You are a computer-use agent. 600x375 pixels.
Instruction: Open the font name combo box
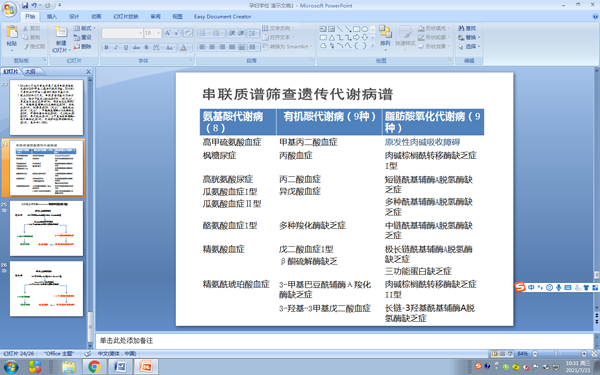point(122,33)
